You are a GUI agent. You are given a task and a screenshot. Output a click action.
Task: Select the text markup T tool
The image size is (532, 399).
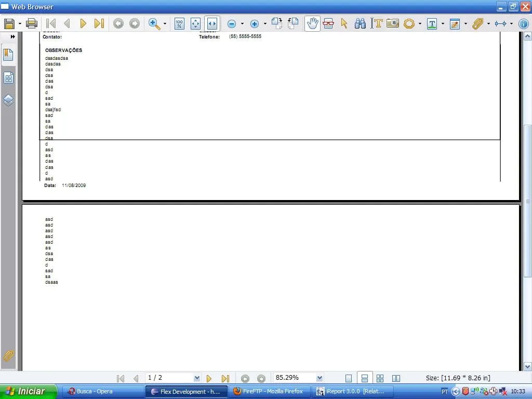click(432, 24)
